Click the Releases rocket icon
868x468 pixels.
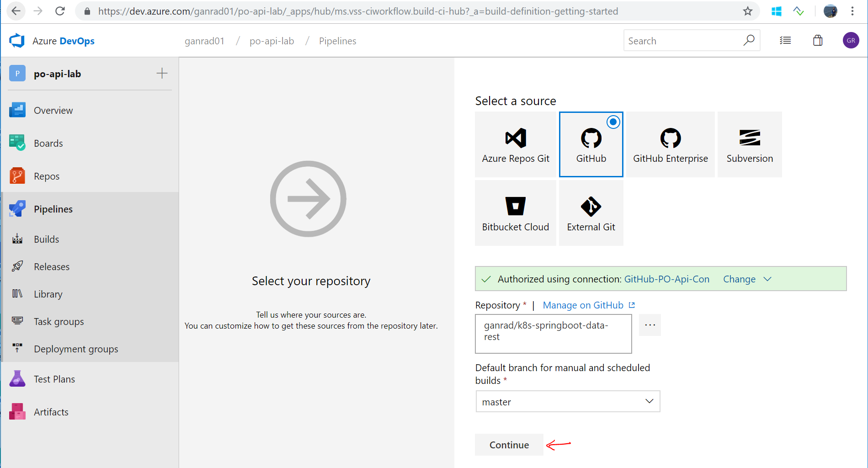tap(17, 266)
